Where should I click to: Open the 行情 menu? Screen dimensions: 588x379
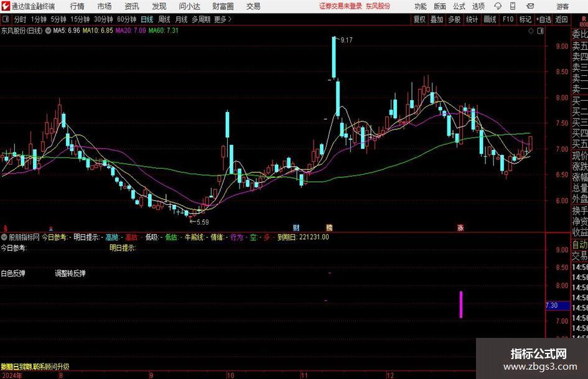click(x=77, y=6)
